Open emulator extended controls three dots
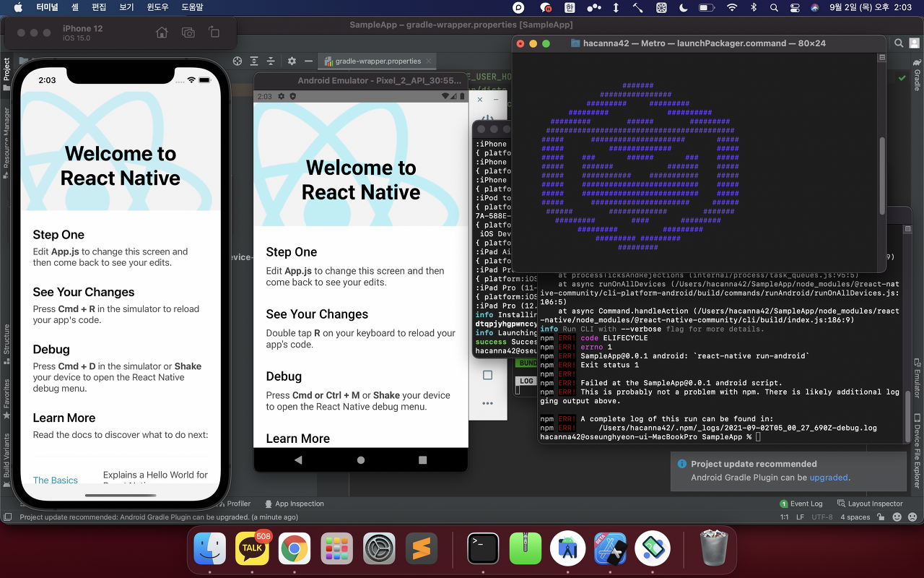 (487, 403)
